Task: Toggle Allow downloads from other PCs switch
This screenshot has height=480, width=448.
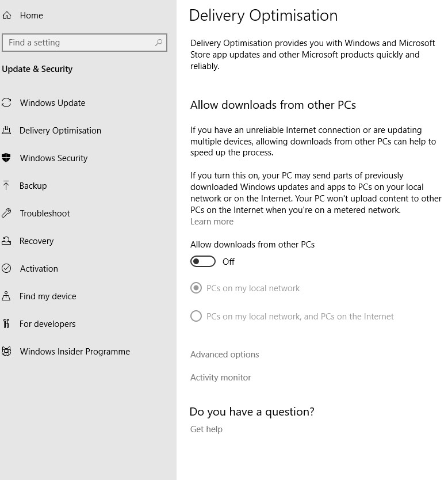Action: coord(203,261)
